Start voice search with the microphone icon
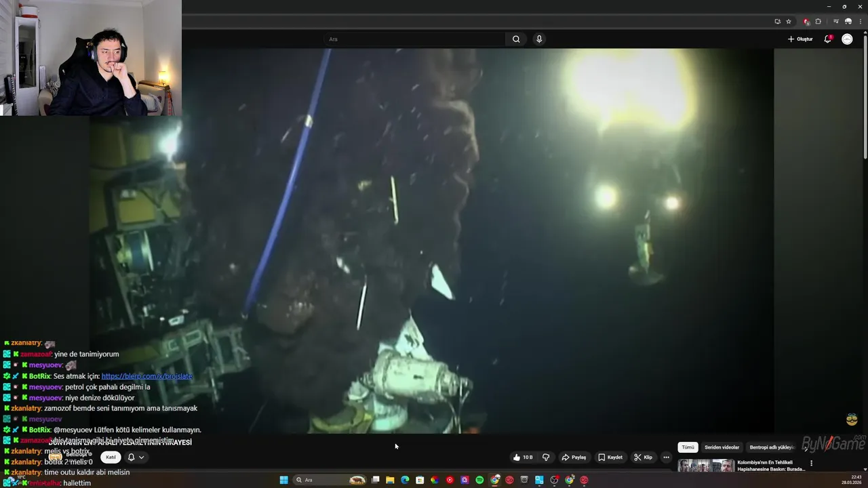 [x=539, y=39]
